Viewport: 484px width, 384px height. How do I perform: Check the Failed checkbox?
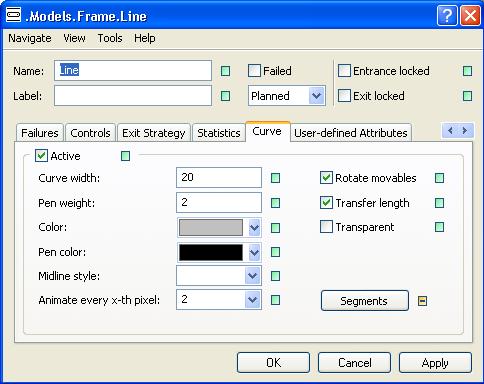254,71
